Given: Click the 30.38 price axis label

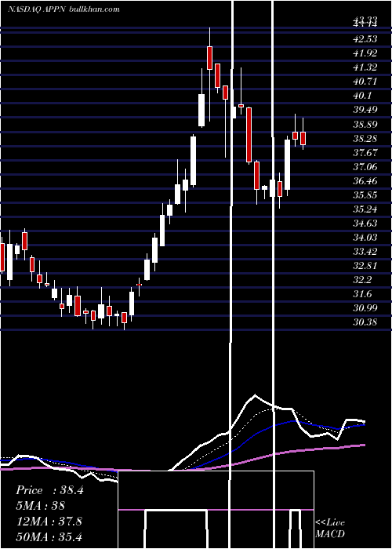Looking at the screenshot, I should (365, 322).
